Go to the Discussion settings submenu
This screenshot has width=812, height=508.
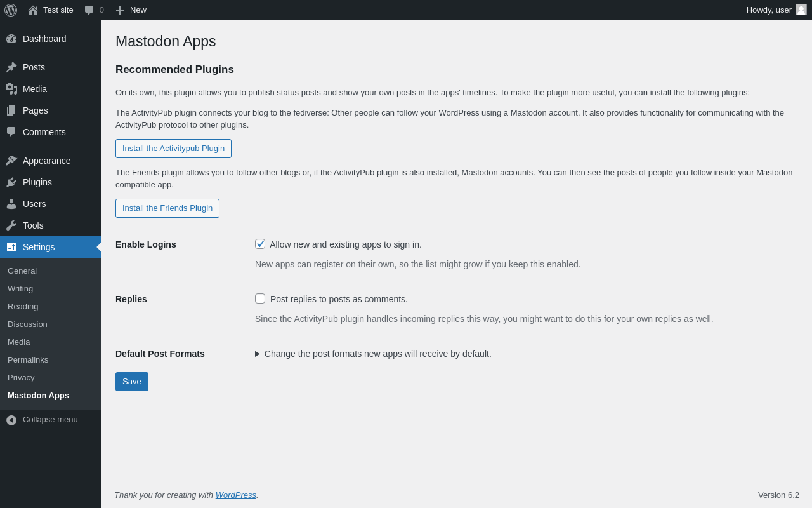coord(27,324)
